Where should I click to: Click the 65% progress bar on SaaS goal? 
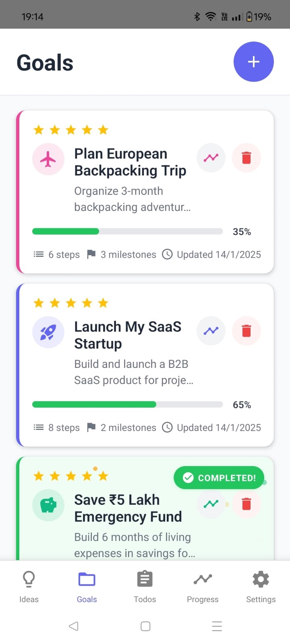point(127,405)
